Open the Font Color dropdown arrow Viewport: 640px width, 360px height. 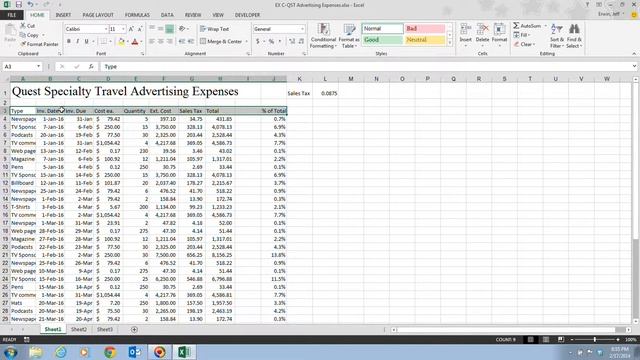[x=141, y=41]
